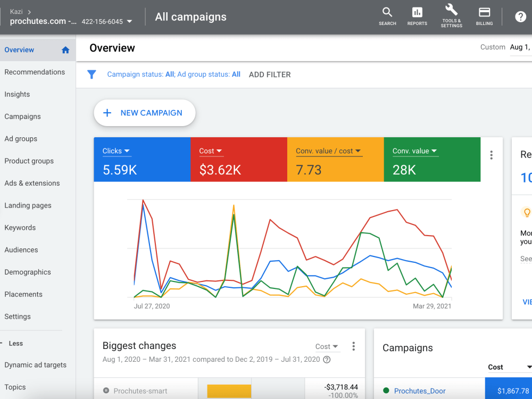Open Topics in the sidebar
Viewport: 532px width, 399px height.
15,387
